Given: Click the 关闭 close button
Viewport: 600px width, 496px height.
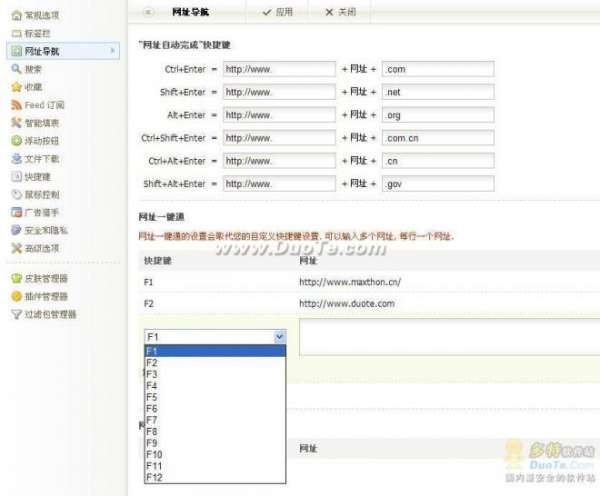Looking at the screenshot, I should click(x=340, y=12).
